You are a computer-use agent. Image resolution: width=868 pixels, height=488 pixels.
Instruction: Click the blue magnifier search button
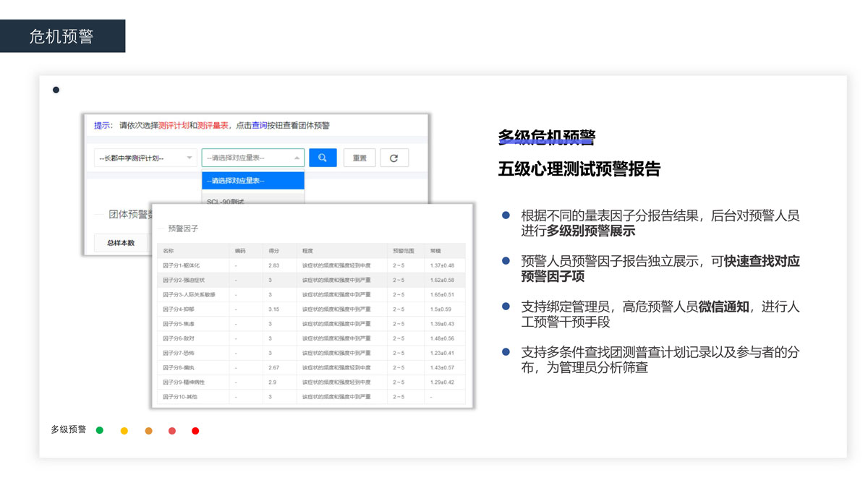point(323,158)
